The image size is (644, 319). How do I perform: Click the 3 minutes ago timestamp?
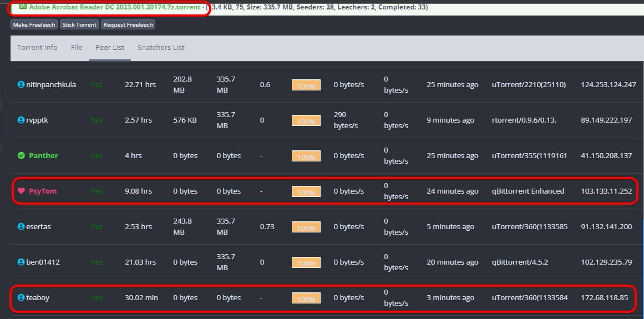[x=450, y=297]
